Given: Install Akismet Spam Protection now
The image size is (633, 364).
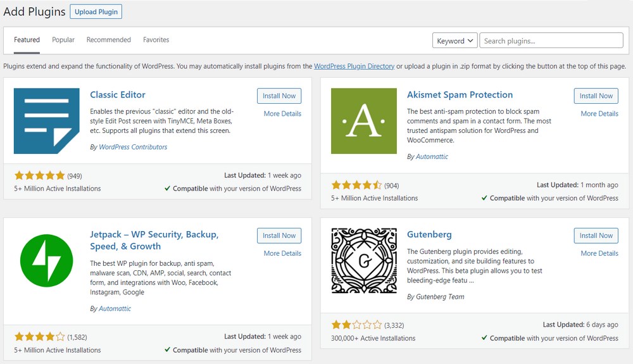Looking at the screenshot, I should click(596, 96).
